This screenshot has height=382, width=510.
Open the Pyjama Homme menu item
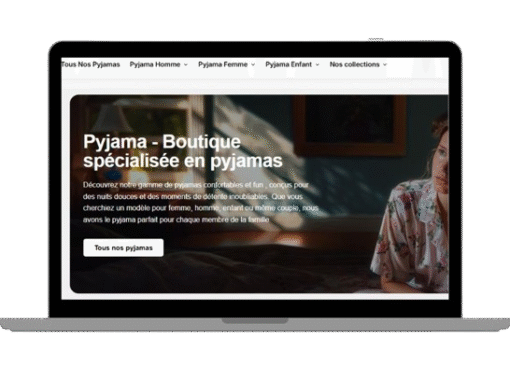pyautogui.click(x=155, y=64)
